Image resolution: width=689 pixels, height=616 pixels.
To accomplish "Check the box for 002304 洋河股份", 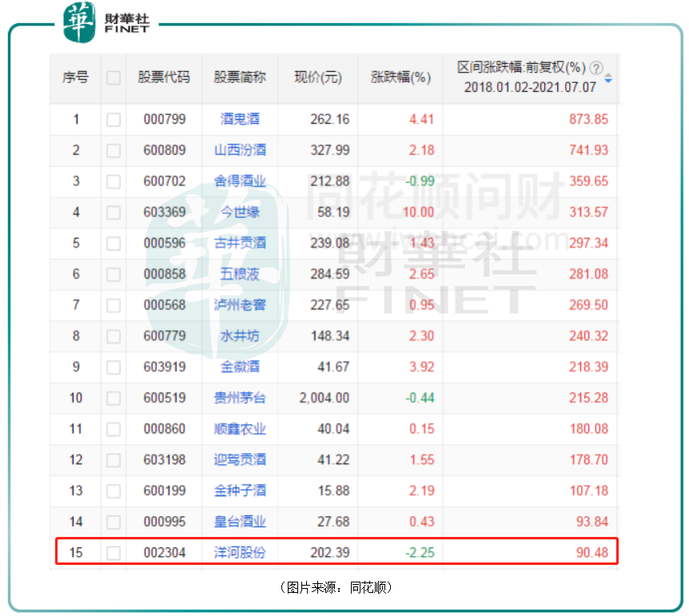I will click(x=114, y=553).
